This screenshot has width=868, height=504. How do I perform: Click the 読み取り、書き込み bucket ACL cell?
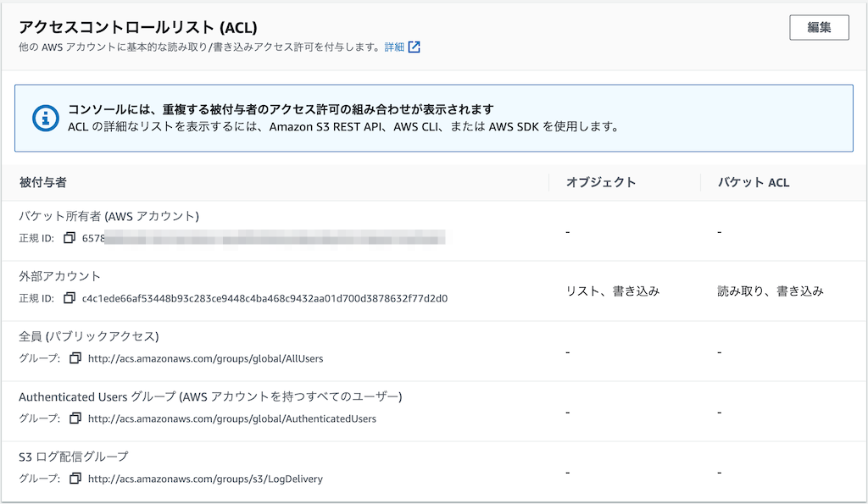coord(770,291)
